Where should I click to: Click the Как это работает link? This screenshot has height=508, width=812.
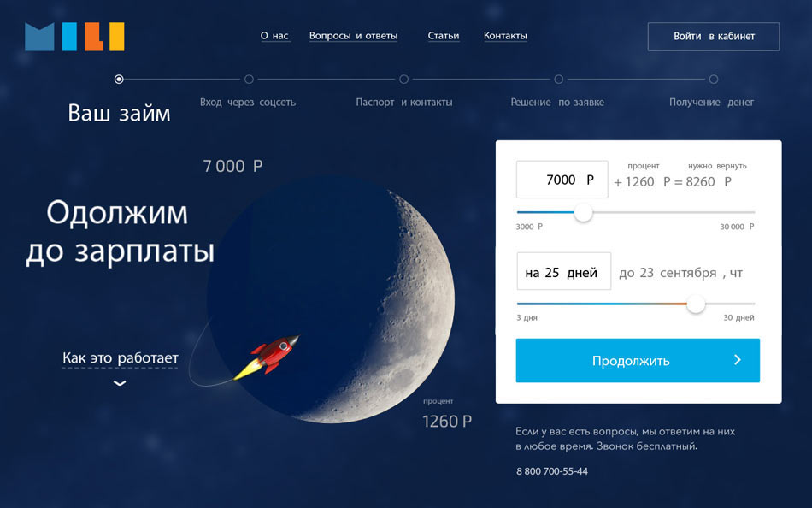pyautogui.click(x=121, y=358)
